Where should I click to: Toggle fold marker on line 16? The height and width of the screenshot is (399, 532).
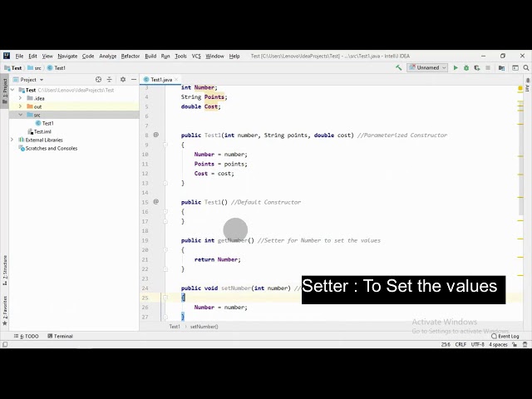[x=165, y=211]
